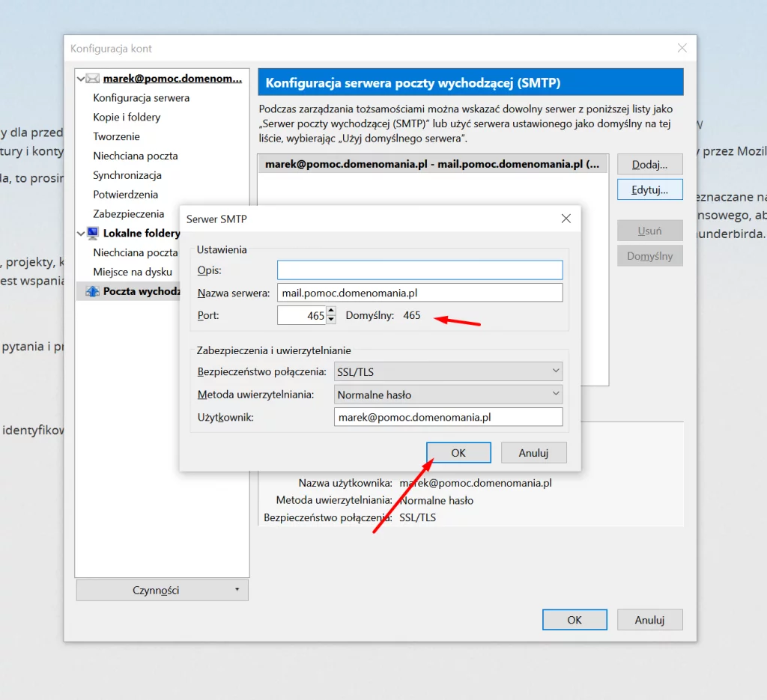
Task: Close the Serwer SMTP dialog with X
Action: click(x=566, y=219)
